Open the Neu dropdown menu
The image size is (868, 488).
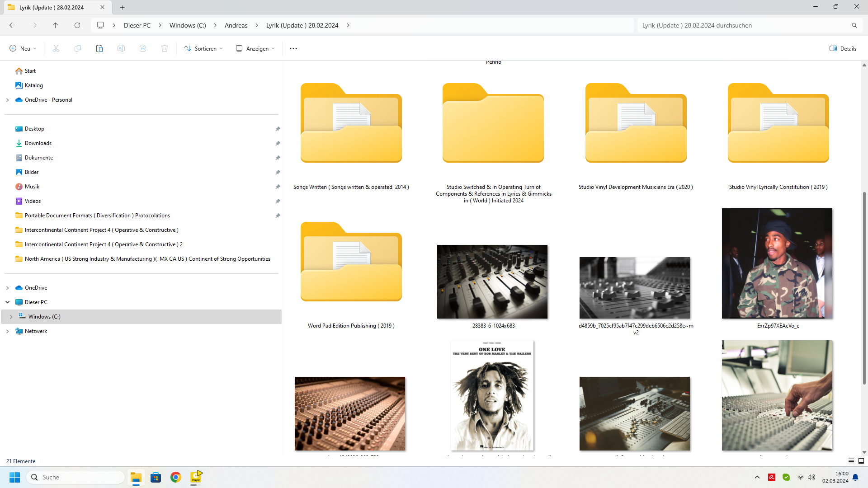point(23,48)
